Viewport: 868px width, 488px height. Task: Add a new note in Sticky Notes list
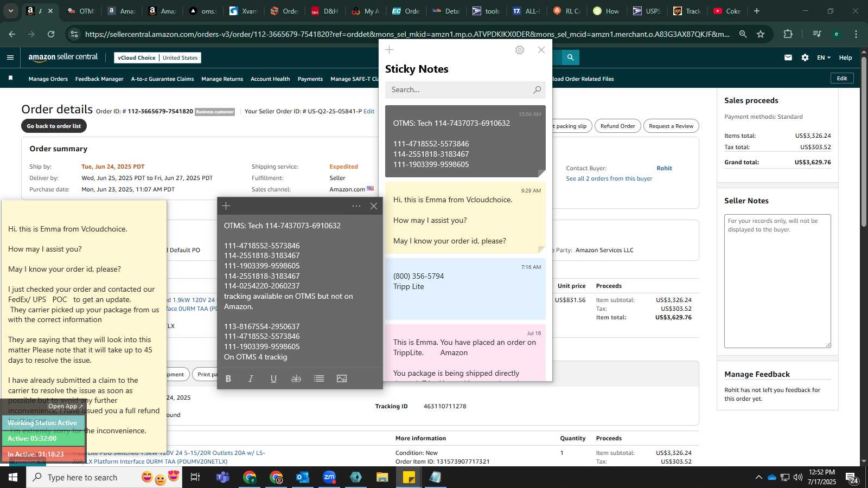coord(390,50)
